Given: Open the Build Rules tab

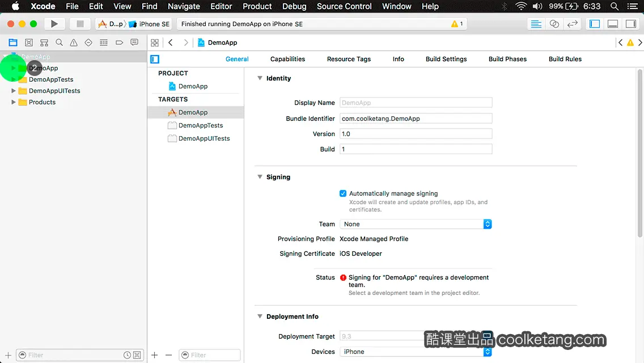Looking at the screenshot, I should pos(565,59).
